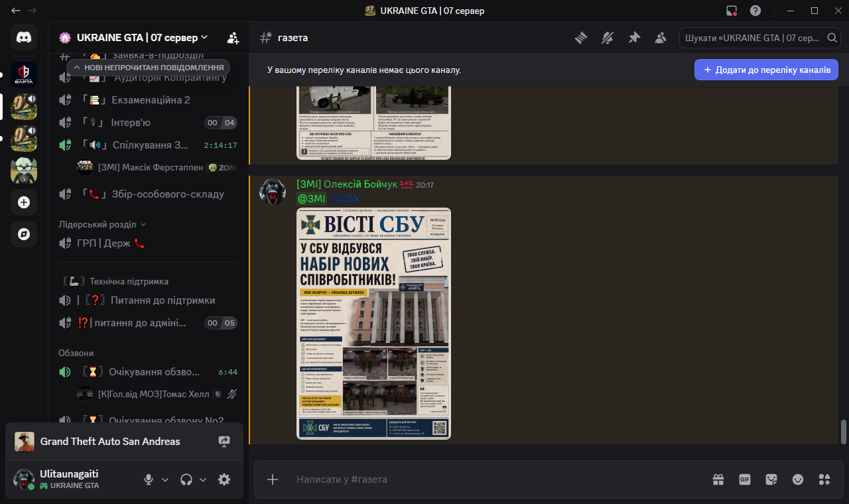The image size is (849, 504).
Task: Click Додати до переліку каналів button
Action: coord(766,70)
